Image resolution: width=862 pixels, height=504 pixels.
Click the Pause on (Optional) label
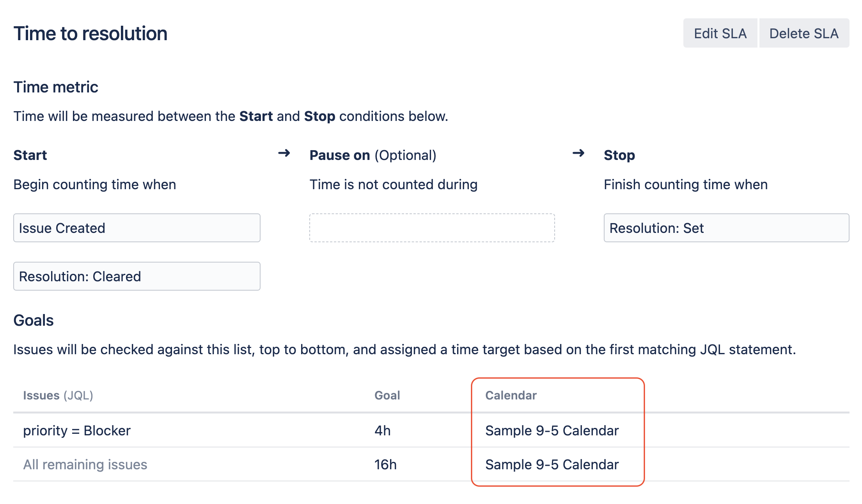click(372, 155)
